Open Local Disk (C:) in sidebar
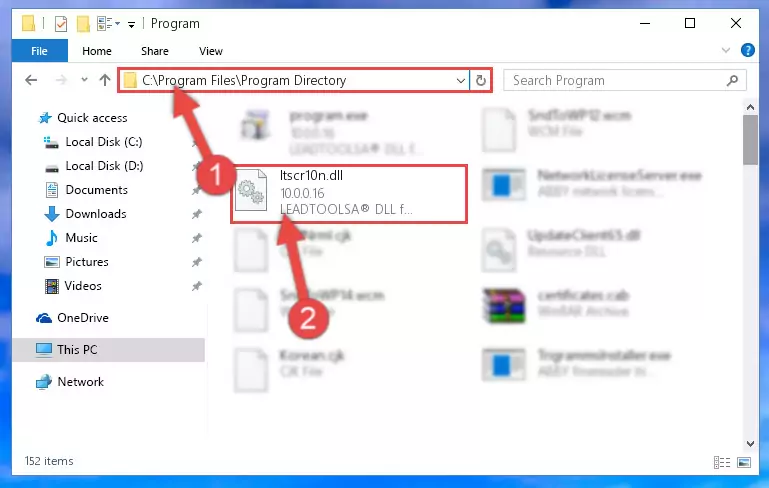The height and width of the screenshot is (488, 769). (103, 142)
